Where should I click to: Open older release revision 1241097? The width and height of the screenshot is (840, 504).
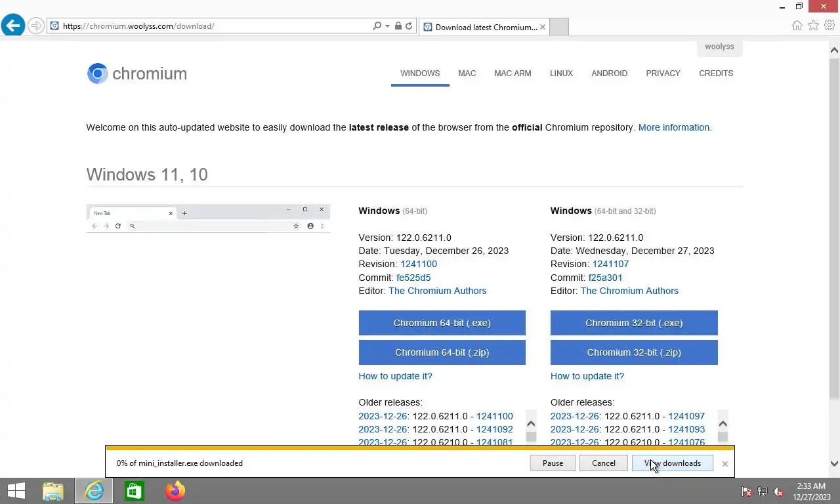[686, 416]
